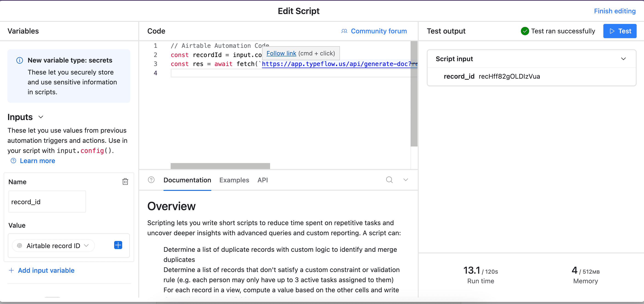
Task: Click the code editor horizontal scrollbar
Action: [x=220, y=166]
